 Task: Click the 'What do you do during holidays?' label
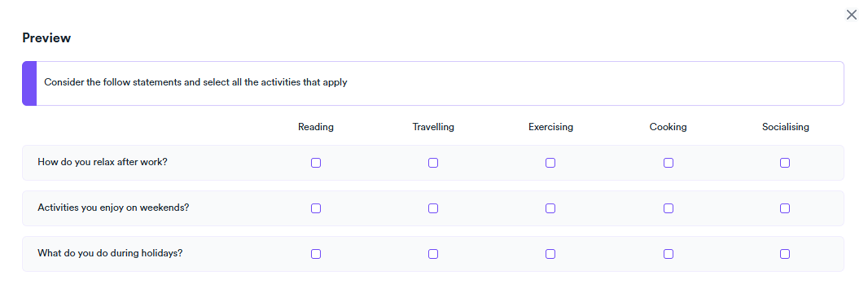tap(110, 253)
